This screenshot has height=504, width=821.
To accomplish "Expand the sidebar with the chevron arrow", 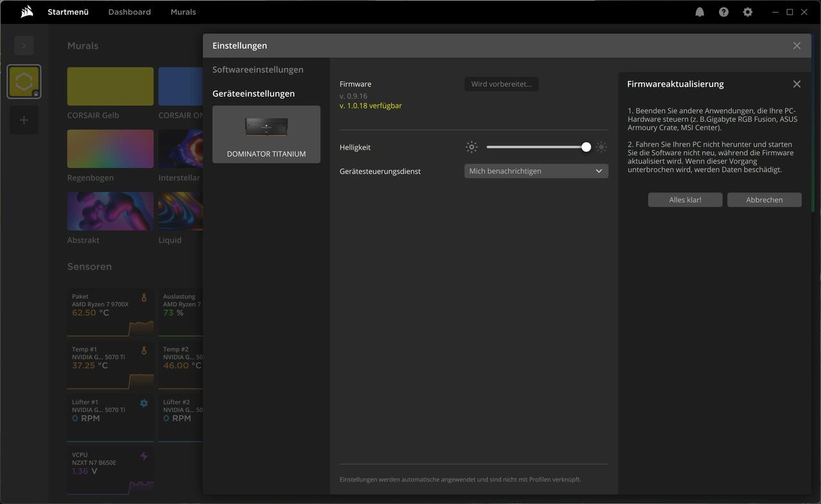I will (x=24, y=46).
